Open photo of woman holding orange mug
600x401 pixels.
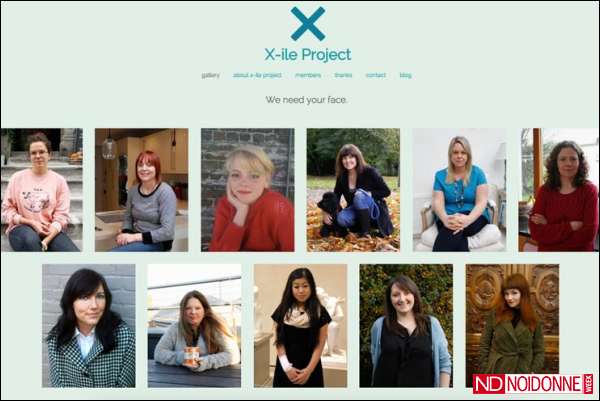(194, 326)
